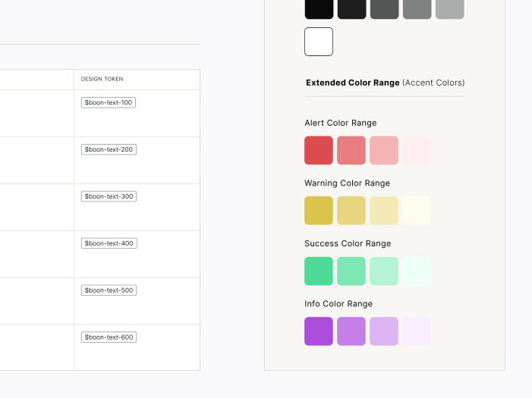The width and height of the screenshot is (532, 398).
Task: Click the $boon-text-600 token badge
Action: tap(109, 337)
